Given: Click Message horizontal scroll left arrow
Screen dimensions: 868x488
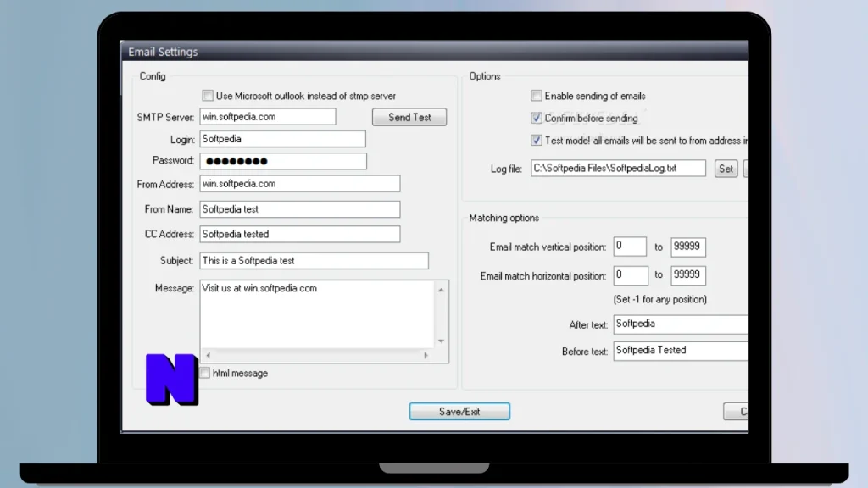Looking at the screenshot, I should pos(209,355).
